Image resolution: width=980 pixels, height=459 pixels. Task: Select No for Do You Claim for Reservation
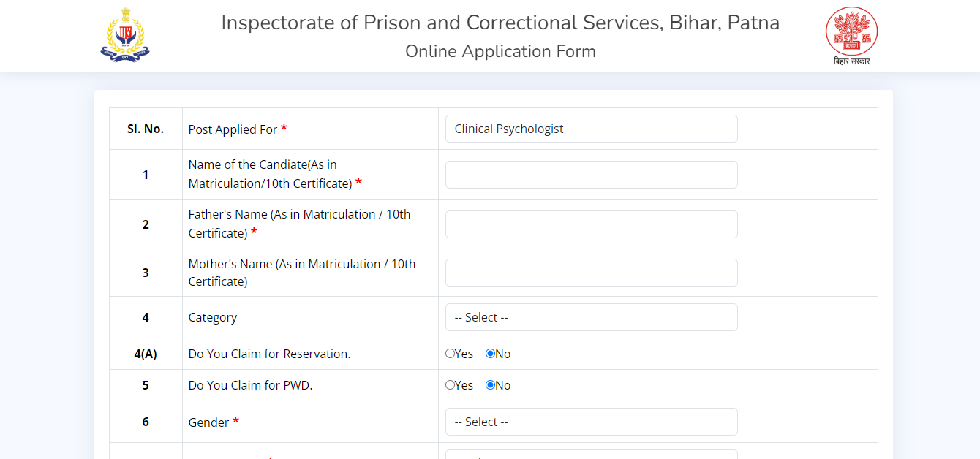click(490, 354)
